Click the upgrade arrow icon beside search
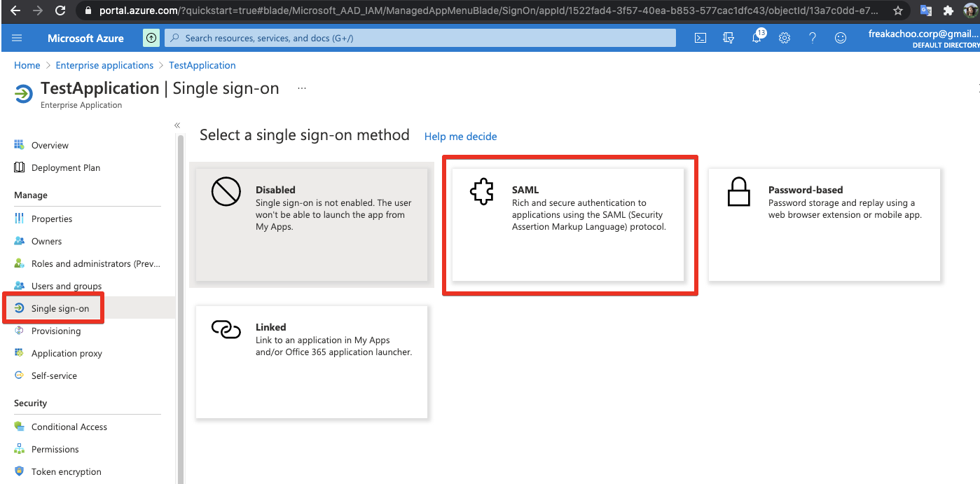This screenshot has width=980, height=484. [x=151, y=38]
